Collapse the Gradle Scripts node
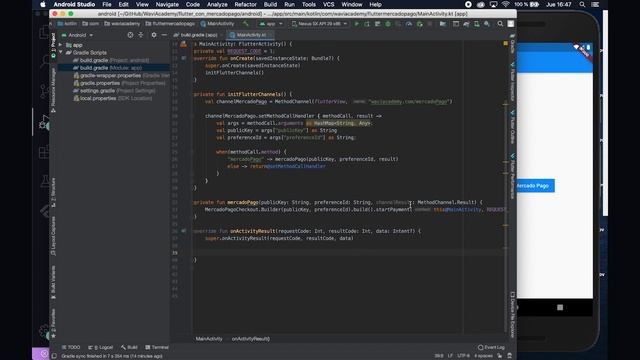Viewport: 640px width, 360px height. (61, 53)
